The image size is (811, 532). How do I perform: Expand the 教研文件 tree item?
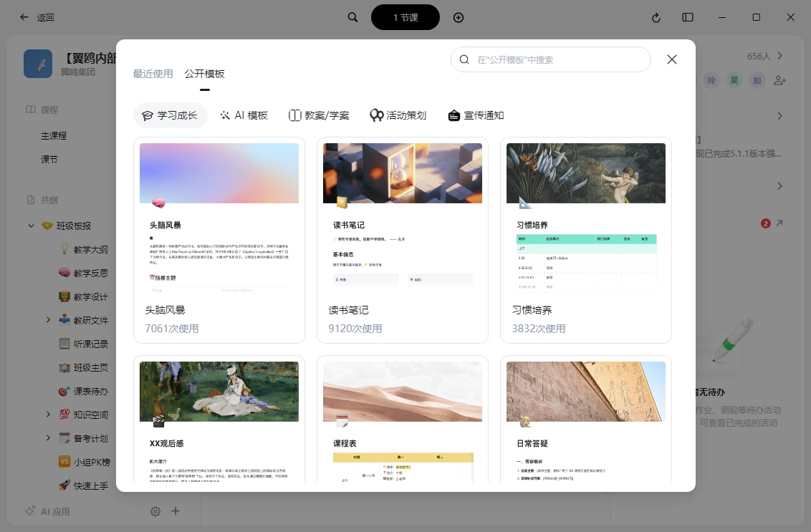(x=48, y=320)
